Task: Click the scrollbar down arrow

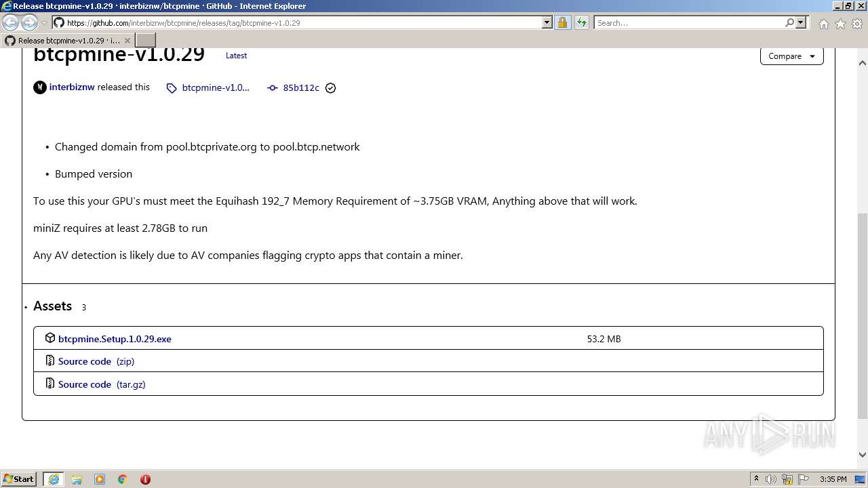Action: tap(863, 455)
